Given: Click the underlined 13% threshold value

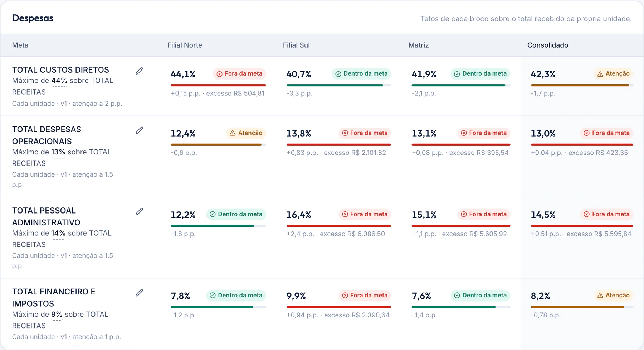Looking at the screenshot, I should click(x=58, y=152).
